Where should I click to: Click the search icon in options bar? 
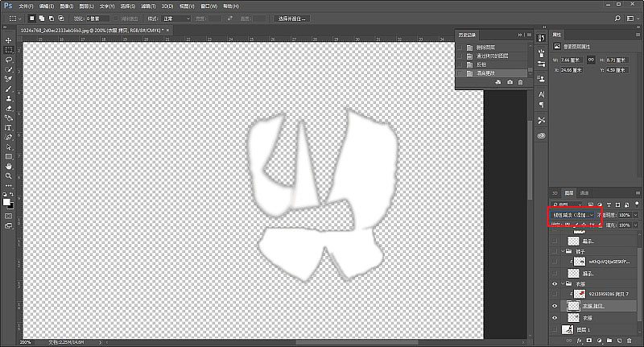click(617, 19)
